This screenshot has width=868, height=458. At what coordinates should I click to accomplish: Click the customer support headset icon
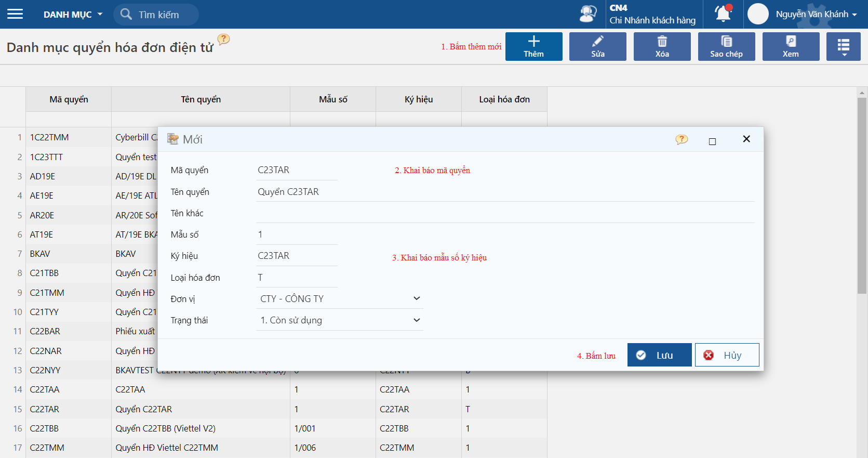tap(587, 14)
